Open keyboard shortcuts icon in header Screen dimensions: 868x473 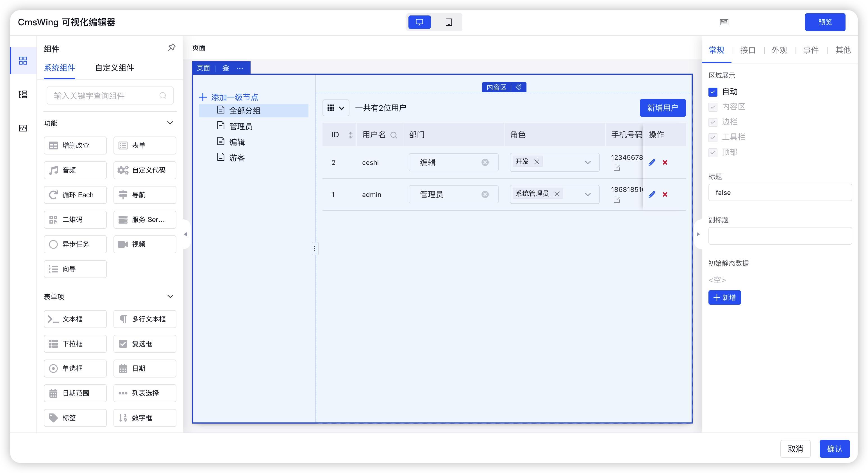(724, 22)
